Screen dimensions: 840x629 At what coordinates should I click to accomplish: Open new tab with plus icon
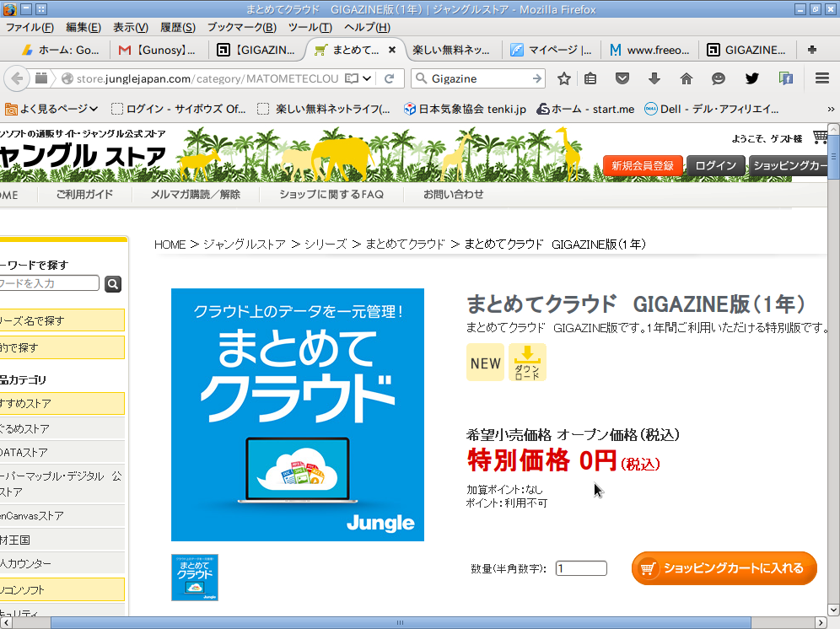coord(812,50)
